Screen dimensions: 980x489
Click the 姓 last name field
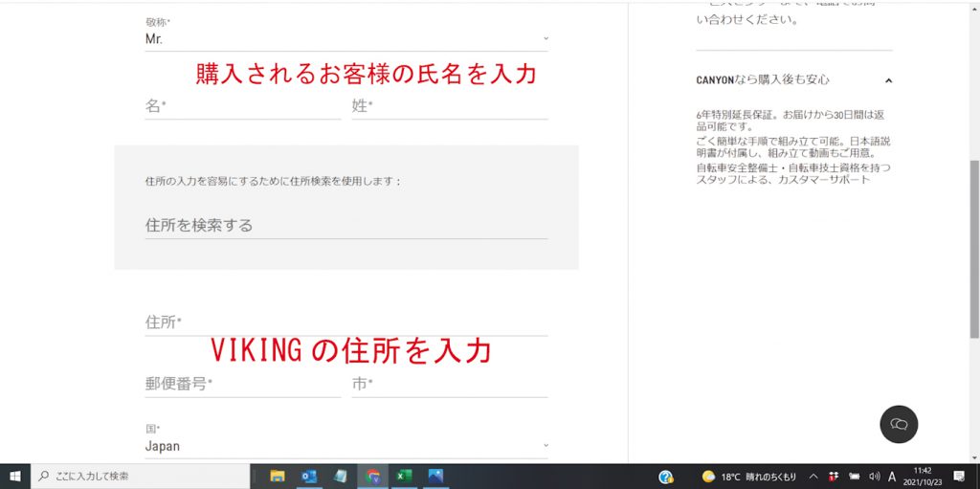449,106
